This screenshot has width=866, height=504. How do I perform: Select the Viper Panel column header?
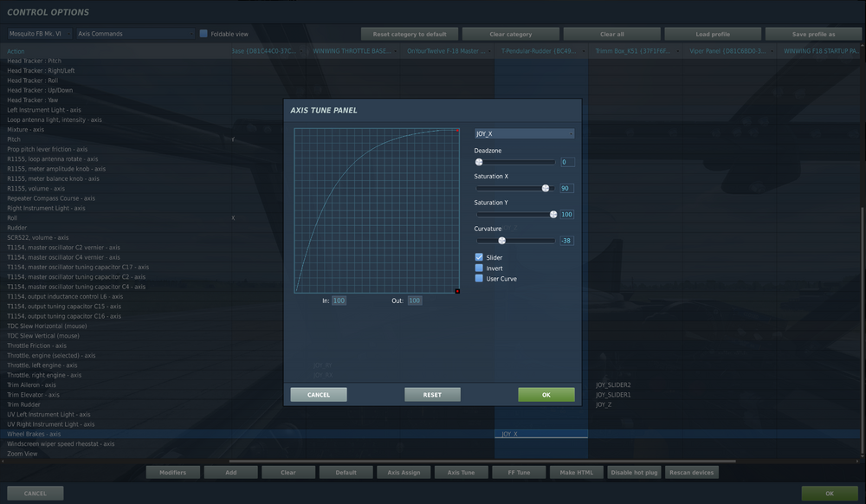pyautogui.click(x=729, y=51)
